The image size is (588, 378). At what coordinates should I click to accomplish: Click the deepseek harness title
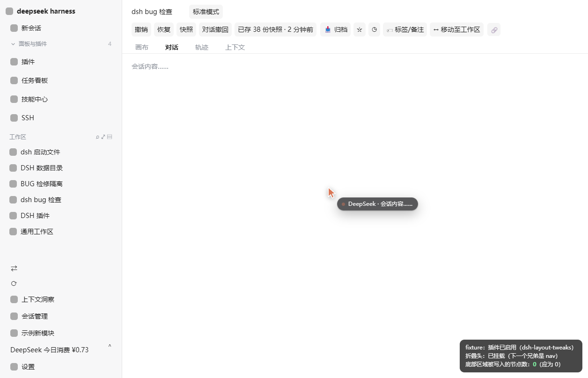[46, 11]
